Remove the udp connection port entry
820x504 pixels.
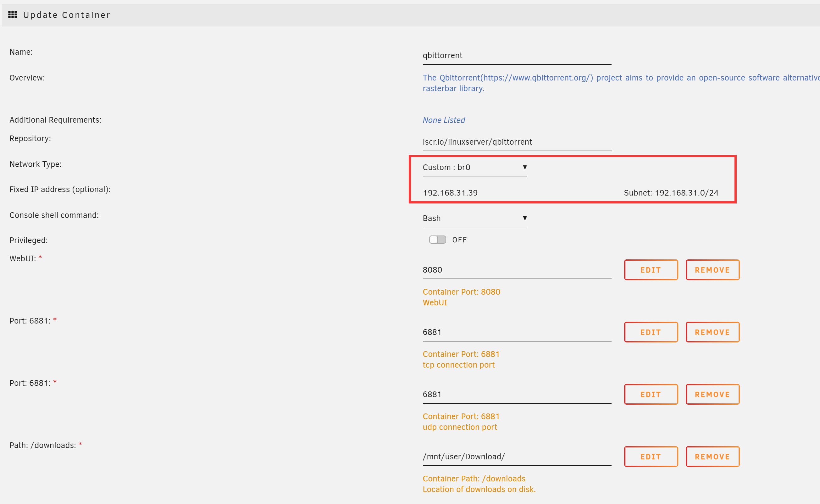click(x=712, y=394)
